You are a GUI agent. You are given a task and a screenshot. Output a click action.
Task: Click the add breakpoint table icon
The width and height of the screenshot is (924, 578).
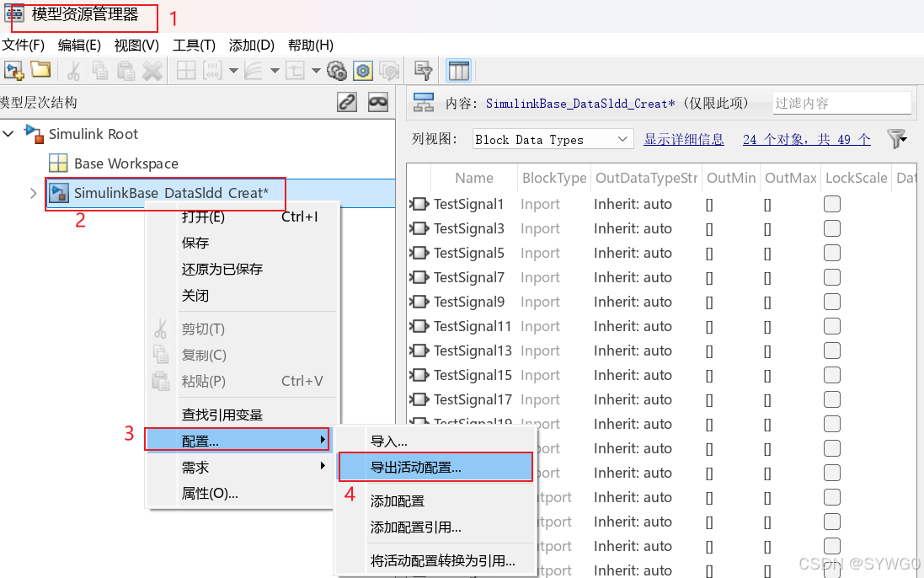click(296, 72)
